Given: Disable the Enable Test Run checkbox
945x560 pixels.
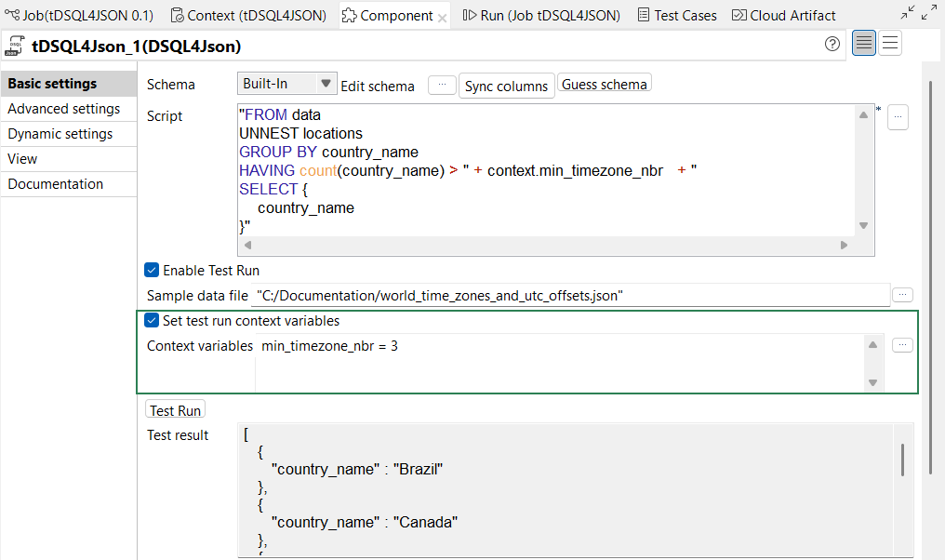Looking at the screenshot, I should [x=152, y=270].
